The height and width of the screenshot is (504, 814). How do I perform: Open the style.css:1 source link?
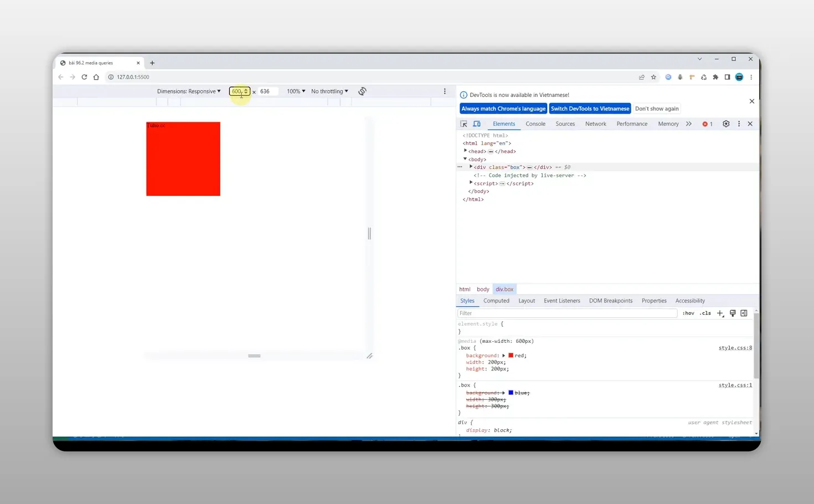pyautogui.click(x=735, y=385)
